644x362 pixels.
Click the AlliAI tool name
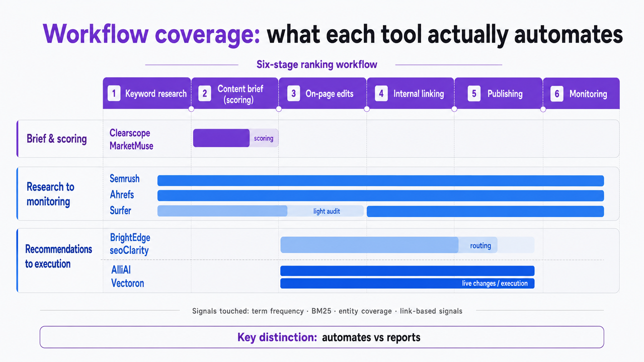click(x=121, y=270)
